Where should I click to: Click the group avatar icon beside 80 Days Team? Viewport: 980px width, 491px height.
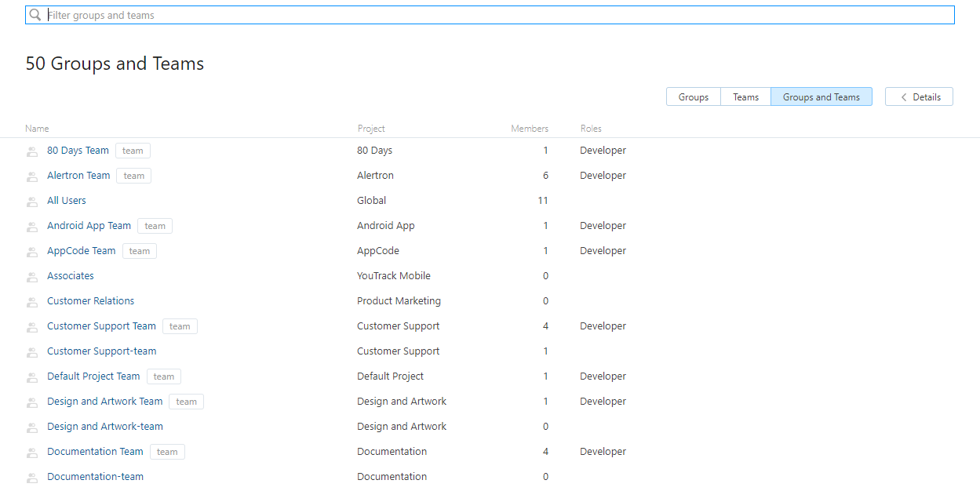point(32,151)
